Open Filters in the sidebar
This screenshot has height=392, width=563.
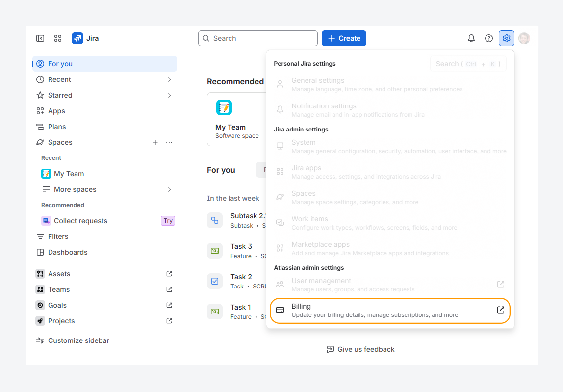coord(104,236)
